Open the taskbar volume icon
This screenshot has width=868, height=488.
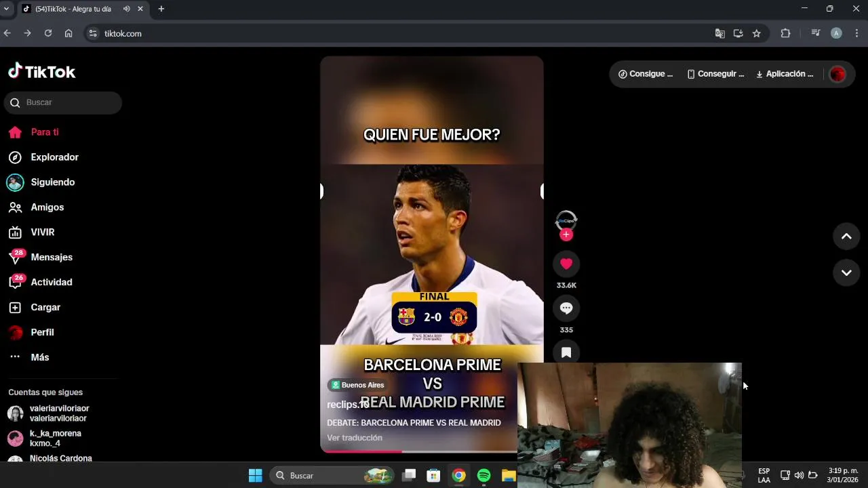coord(799,475)
